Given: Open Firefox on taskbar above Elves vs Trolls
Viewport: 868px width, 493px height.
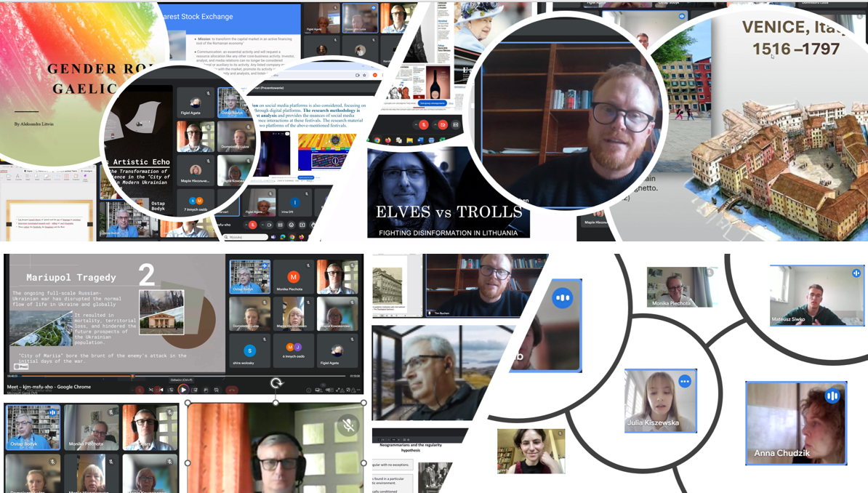Looking at the screenshot, I should pos(388,140).
